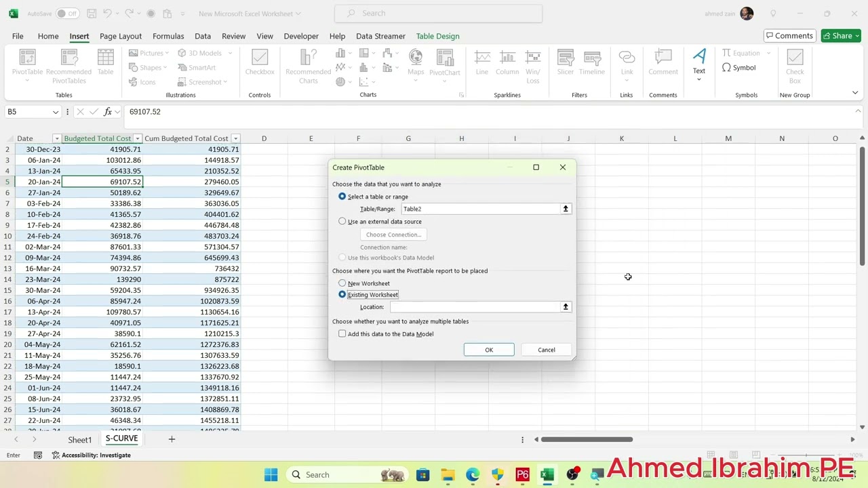Click the Location range selector arrow
Viewport: 868px width, 488px height.
point(566,307)
